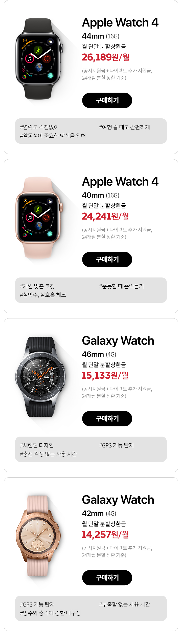Image resolution: width=182 pixels, height=644 pixels.
Task: Select the Apple Watch 4 40mm title
Action: (120, 182)
